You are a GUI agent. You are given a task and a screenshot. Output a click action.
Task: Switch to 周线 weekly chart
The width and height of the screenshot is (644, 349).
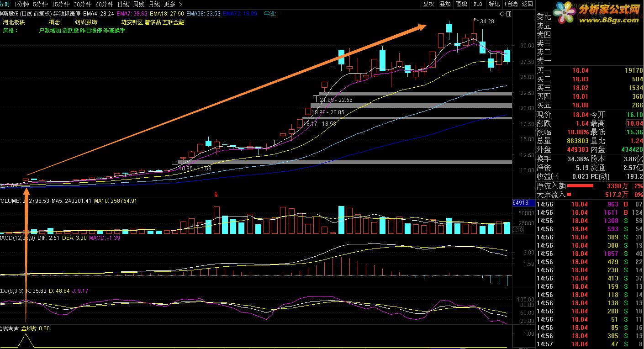coord(139,4)
